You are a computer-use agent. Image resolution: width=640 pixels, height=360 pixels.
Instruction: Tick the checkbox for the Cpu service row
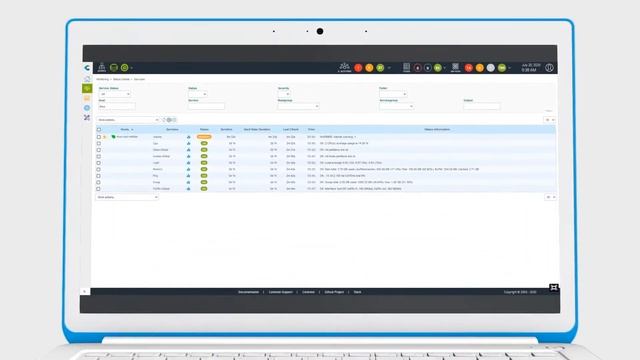pyautogui.click(x=99, y=143)
